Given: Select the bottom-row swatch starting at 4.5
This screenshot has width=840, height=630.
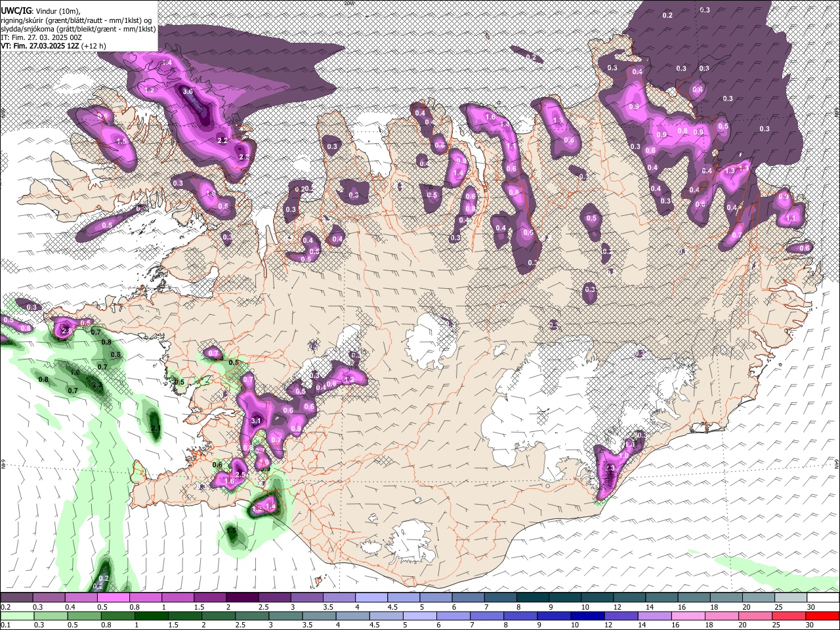Looking at the screenshot, I should tap(387, 616).
